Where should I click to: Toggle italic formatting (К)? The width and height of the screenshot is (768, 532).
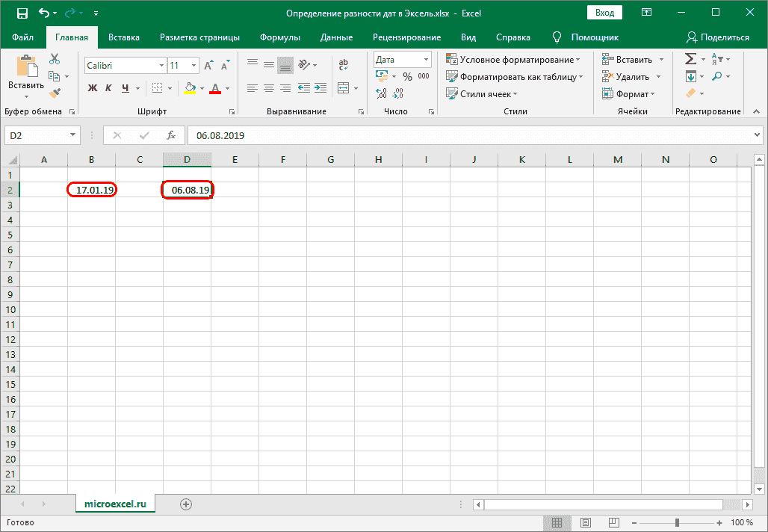108,88
